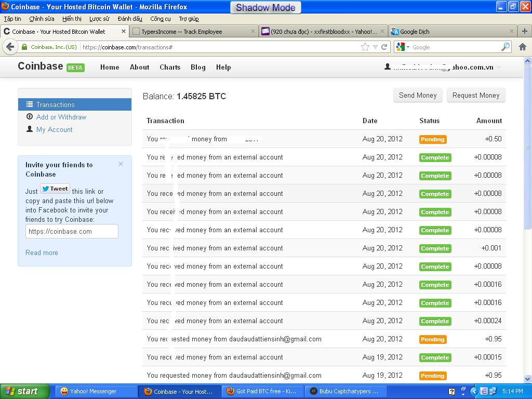The image size is (532, 399).
Task: Open the About page link
Action: pos(139,67)
